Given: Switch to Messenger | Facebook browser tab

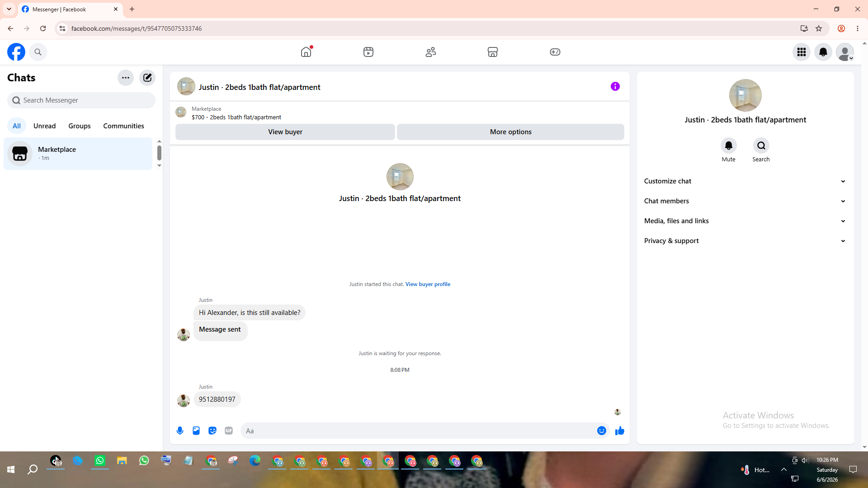Looking at the screenshot, I should click(x=71, y=9).
